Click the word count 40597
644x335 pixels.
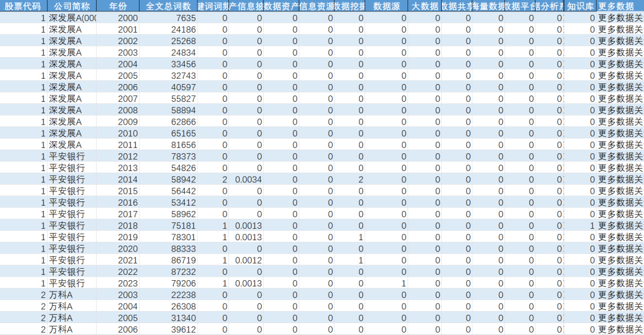[x=168, y=87]
